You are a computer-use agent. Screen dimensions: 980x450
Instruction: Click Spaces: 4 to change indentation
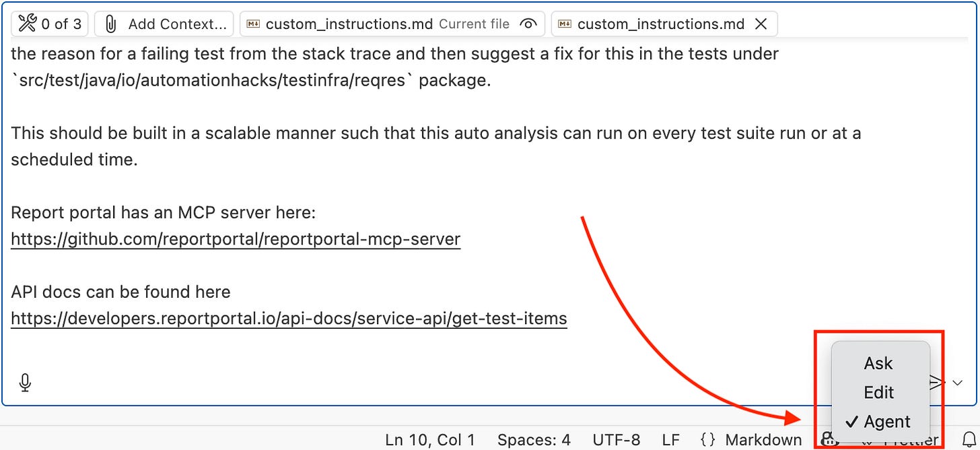coord(534,439)
